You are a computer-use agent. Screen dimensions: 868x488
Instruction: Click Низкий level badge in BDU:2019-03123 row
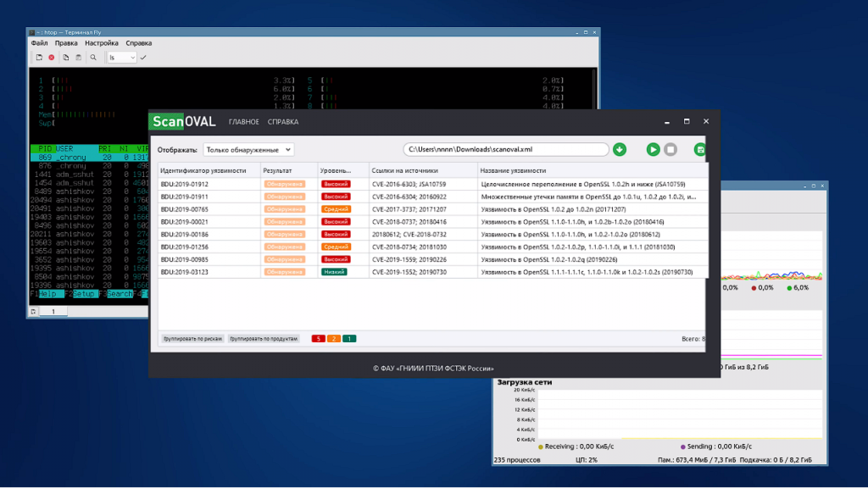(334, 272)
